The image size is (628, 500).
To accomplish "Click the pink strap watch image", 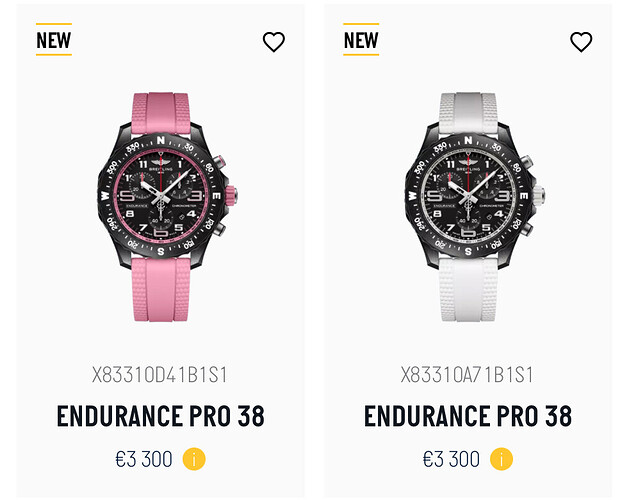I will tap(167, 207).
